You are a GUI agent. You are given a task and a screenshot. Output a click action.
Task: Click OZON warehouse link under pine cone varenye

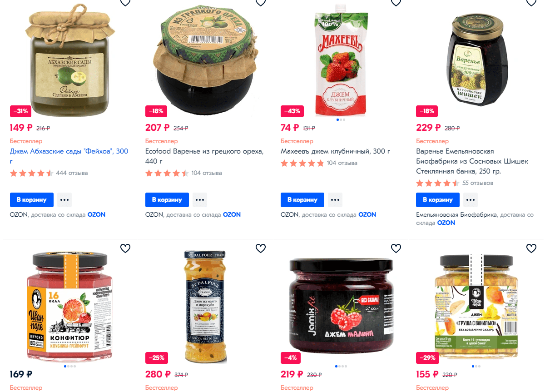tap(446, 223)
